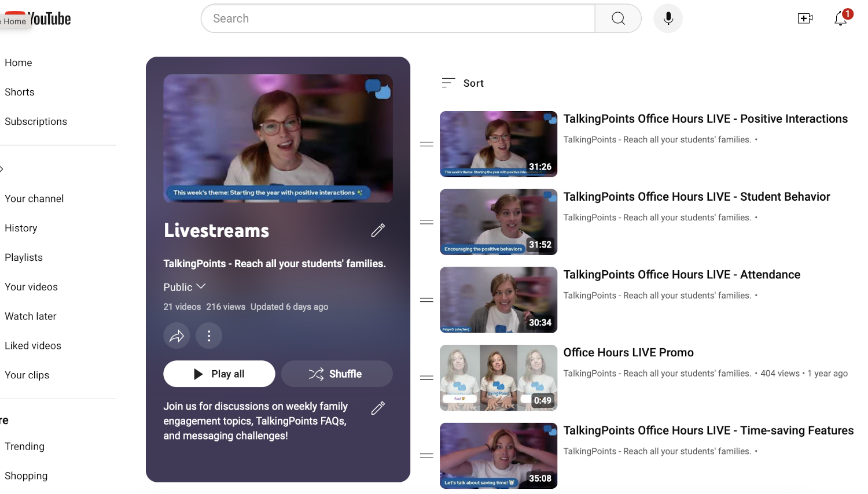The height and width of the screenshot is (494, 868).
Task: Open Your channel
Action: tap(34, 198)
